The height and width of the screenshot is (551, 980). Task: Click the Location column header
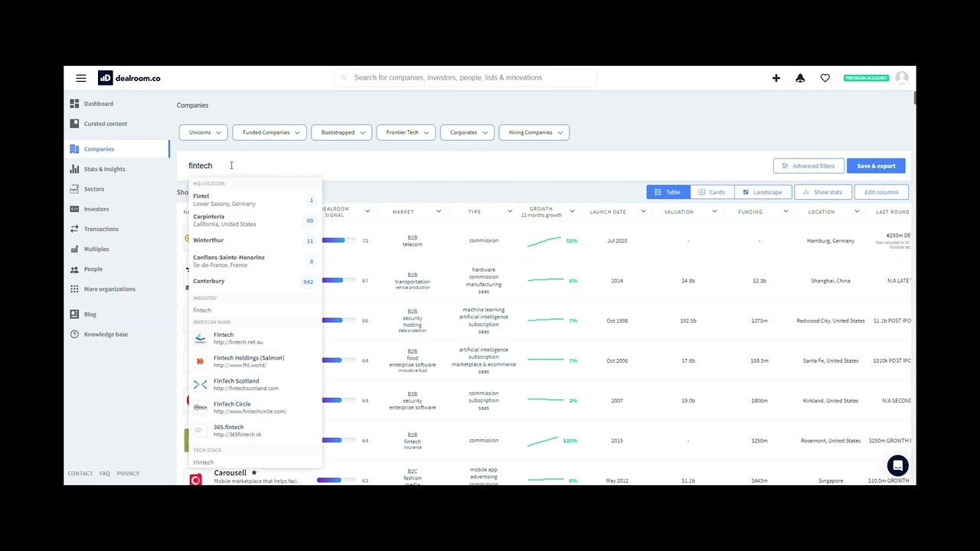pos(822,212)
